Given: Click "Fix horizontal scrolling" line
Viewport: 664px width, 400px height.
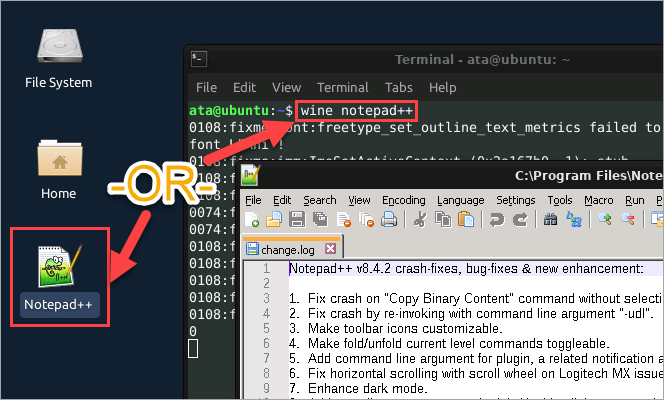Looking at the screenshot, I should click(x=476, y=373).
